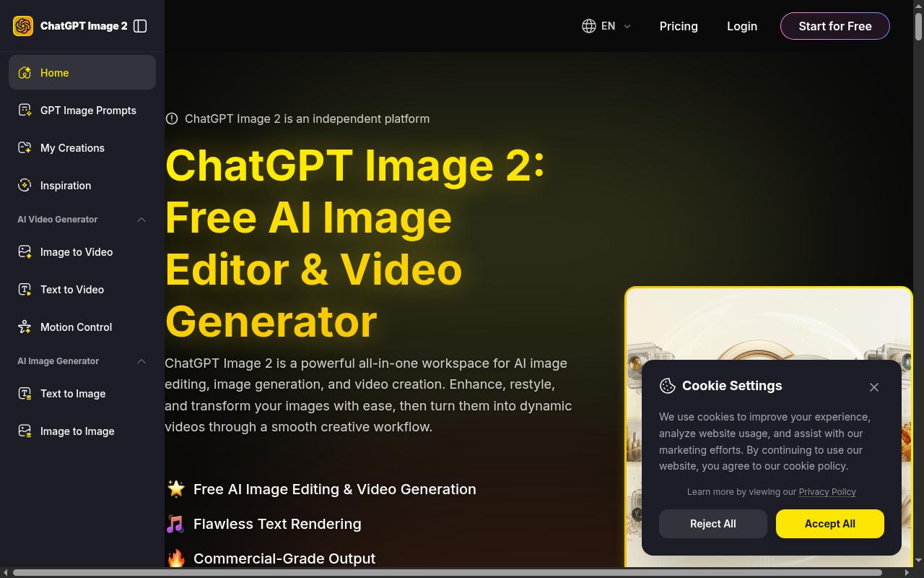Viewport: 924px width, 578px height.
Task: Select Text to Video
Action: pyautogui.click(x=82, y=290)
